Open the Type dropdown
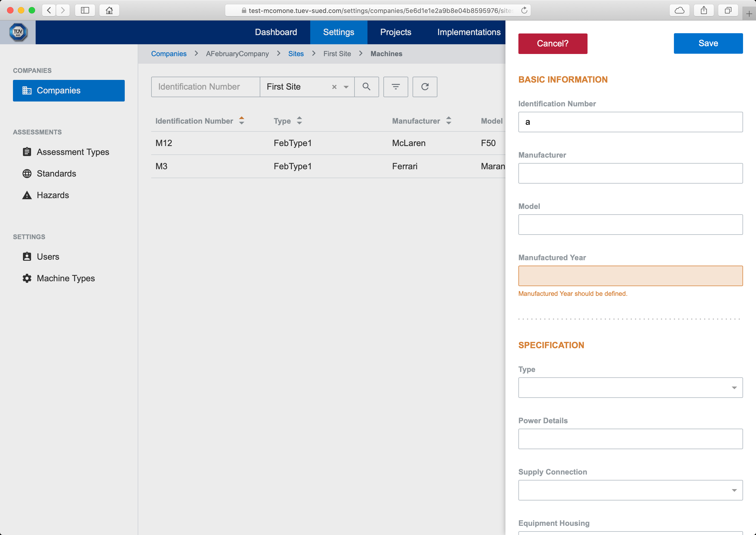This screenshot has height=535, width=756. (630, 387)
